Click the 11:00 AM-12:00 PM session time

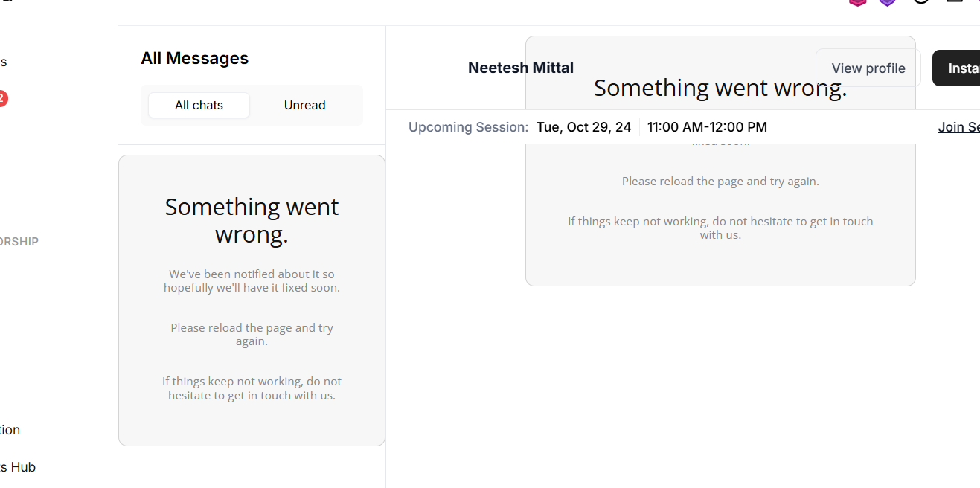tap(707, 127)
